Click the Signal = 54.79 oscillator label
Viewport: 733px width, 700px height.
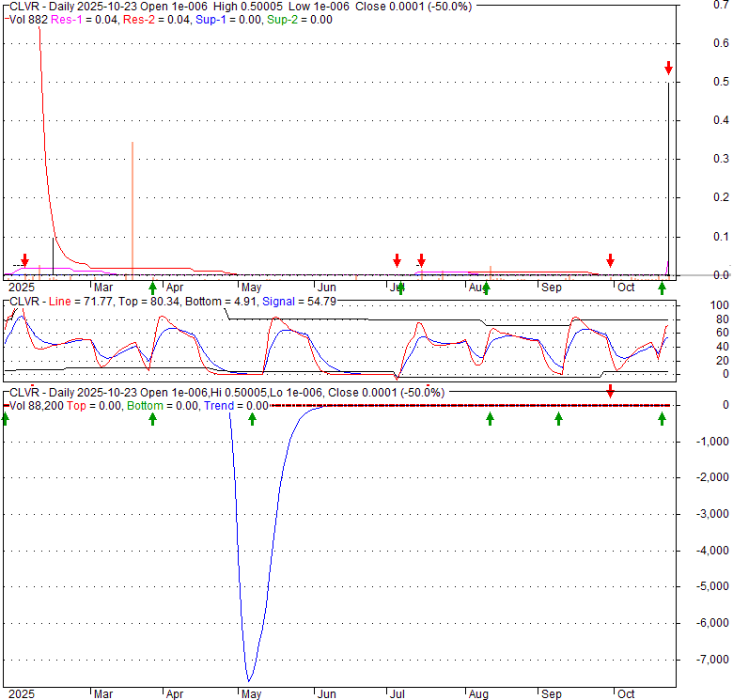coord(304,302)
